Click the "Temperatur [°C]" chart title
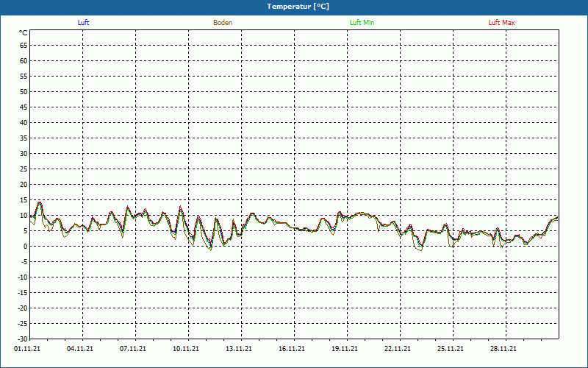Screen dimensions: 588x368 (x=298, y=7)
